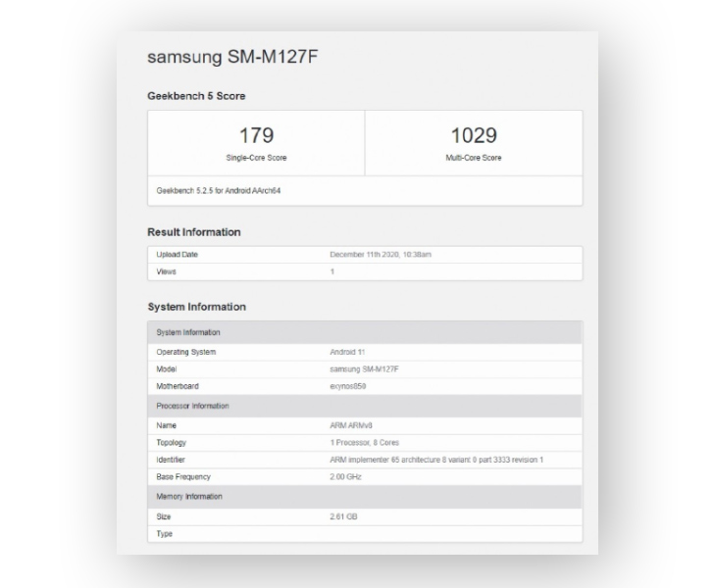Select the Upload Date row value
This screenshot has width=714, height=588.
(x=381, y=255)
